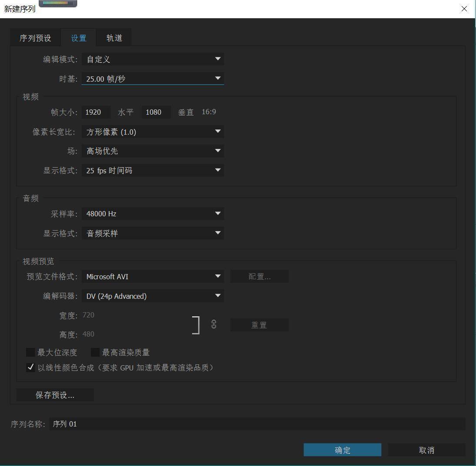This screenshot has height=466, width=476.
Task: Enable the 最大位深度 checkbox
Action: click(x=30, y=352)
